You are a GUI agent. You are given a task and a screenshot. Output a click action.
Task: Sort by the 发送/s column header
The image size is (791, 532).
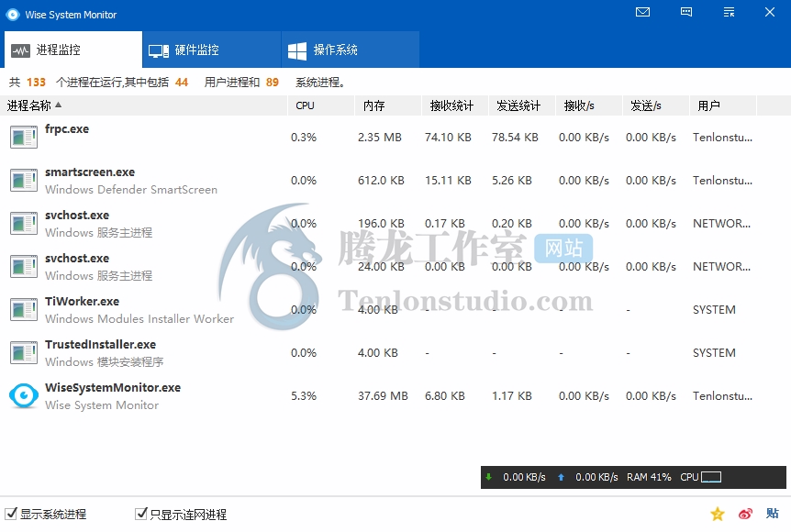coord(656,105)
